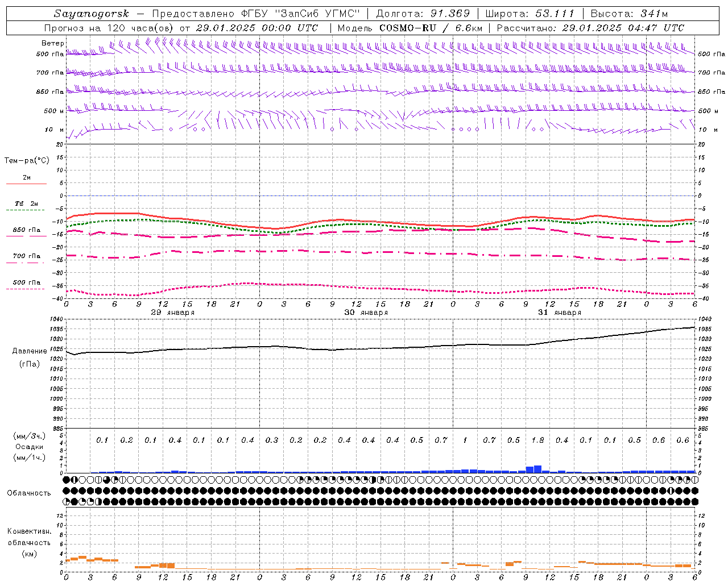The image size is (728, 582).
Task: Select the 'Тем-ра(°C)' temperature panel label
Action: point(27,161)
